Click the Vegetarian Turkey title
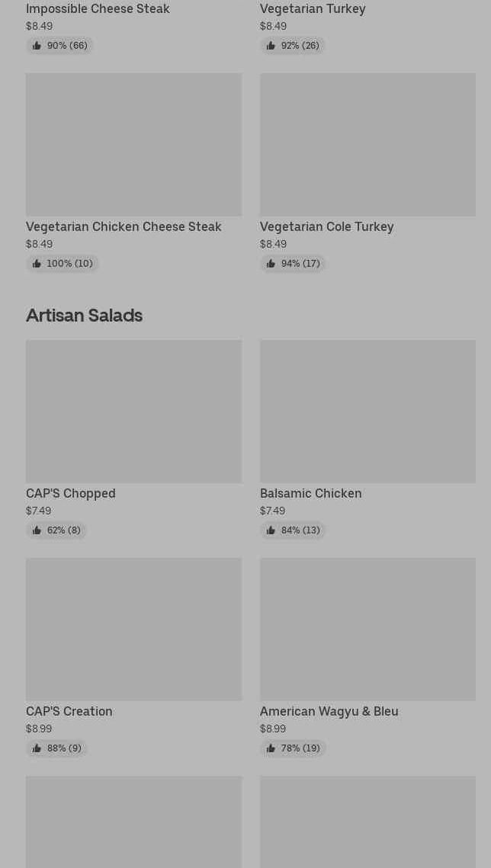This screenshot has height=868, width=491. click(313, 8)
